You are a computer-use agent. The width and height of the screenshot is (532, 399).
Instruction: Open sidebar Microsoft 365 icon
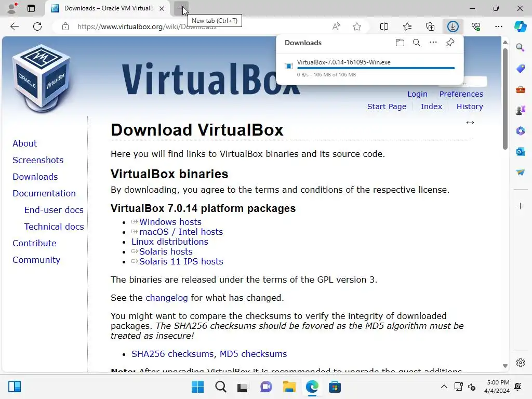tap(521, 131)
